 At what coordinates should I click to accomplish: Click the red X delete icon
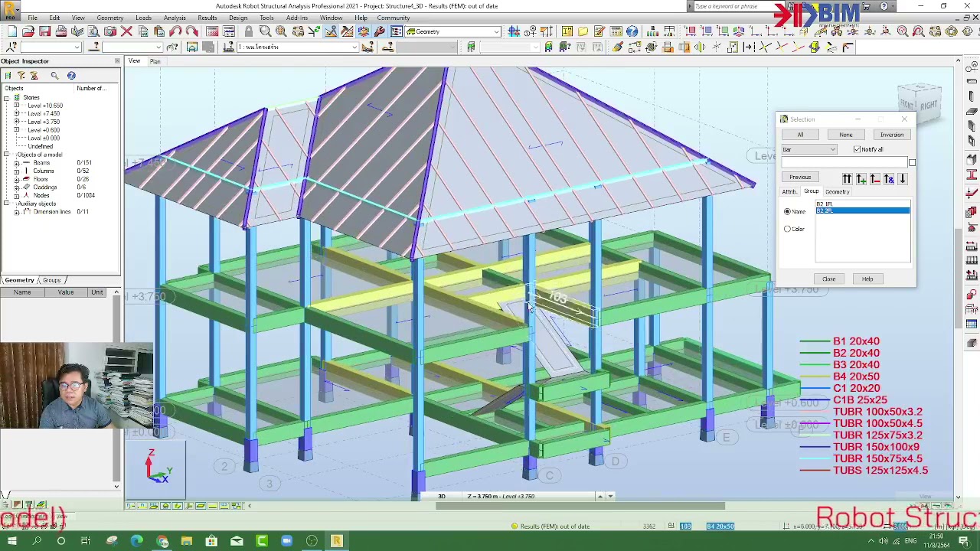[x=126, y=31]
